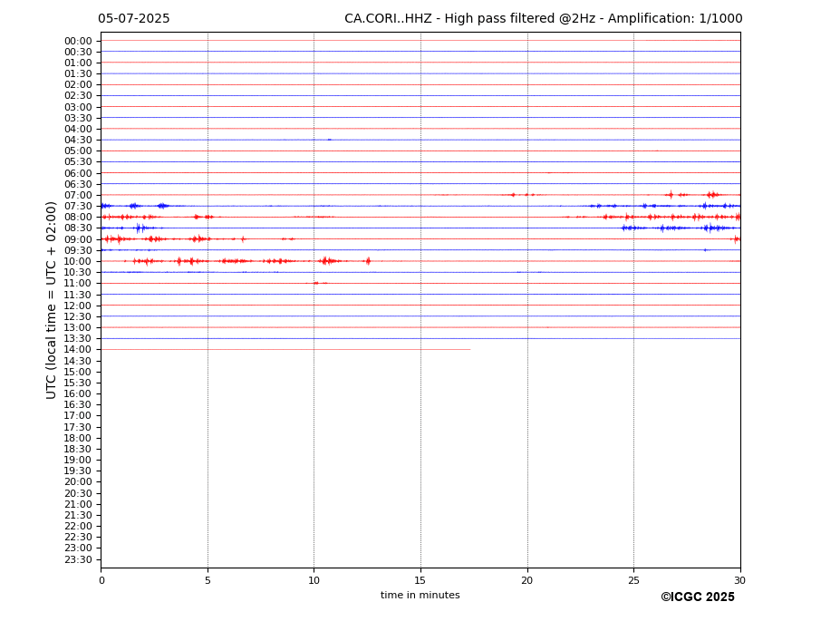The image size is (840, 631).
Task: Click the 08:30 time row label
Action: click(78, 228)
